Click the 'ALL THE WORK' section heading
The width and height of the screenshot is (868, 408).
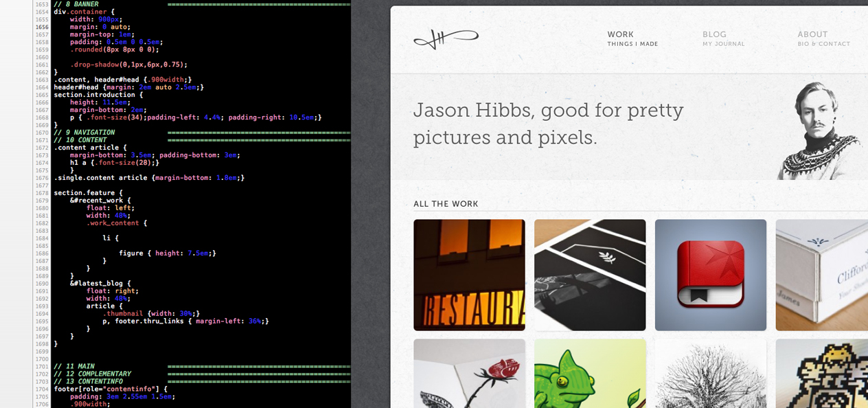tap(446, 204)
